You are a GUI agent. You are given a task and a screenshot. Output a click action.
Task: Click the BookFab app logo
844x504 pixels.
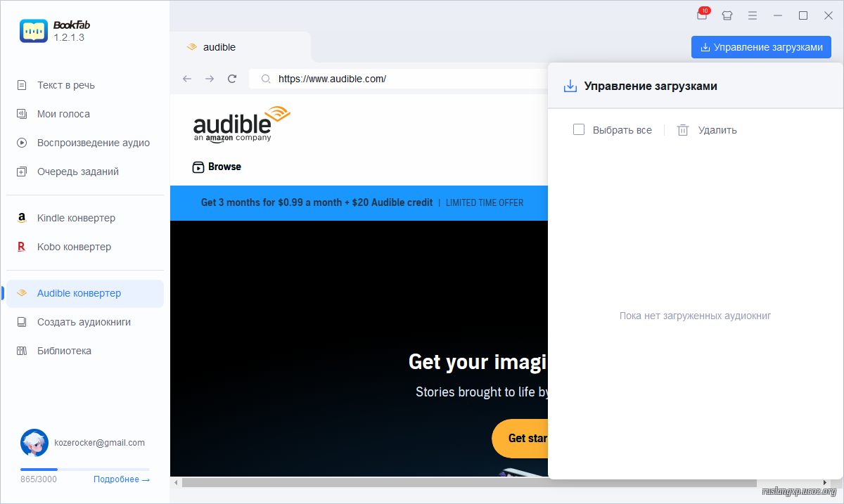[34, 31]
